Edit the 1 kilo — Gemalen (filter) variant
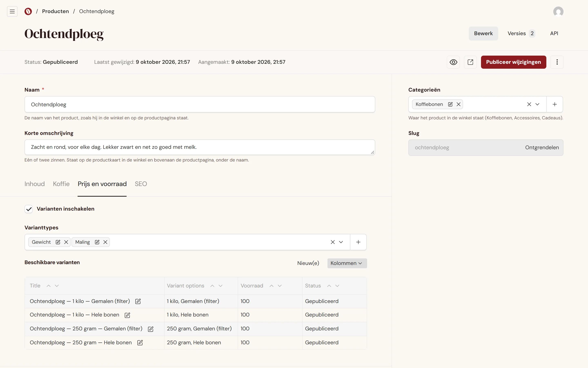 pos(138,301)
